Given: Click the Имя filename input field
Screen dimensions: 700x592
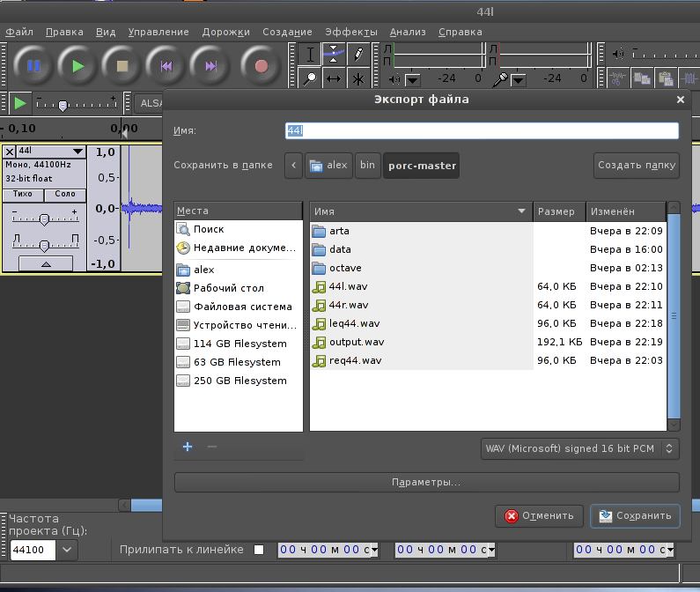Looking at the screenshot, I should pyautogui.click(x=482, y=130).
